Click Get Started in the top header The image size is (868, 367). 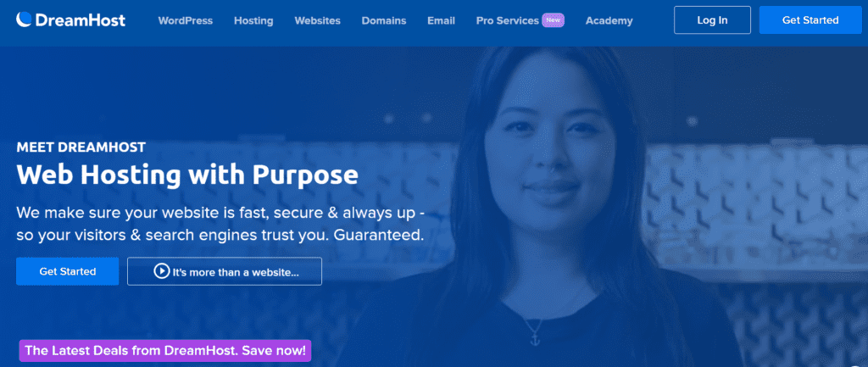(810, 20)
